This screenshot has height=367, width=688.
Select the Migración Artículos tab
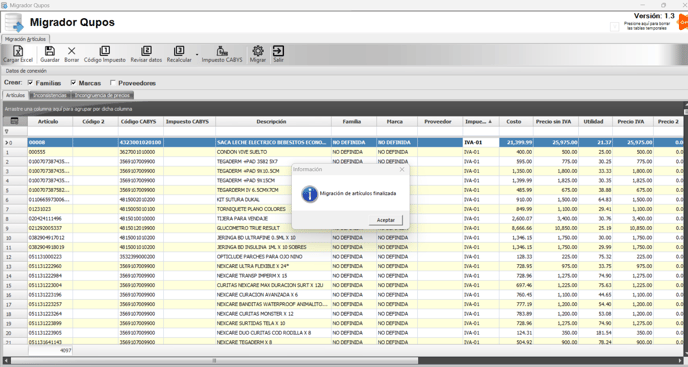point(25,39)
